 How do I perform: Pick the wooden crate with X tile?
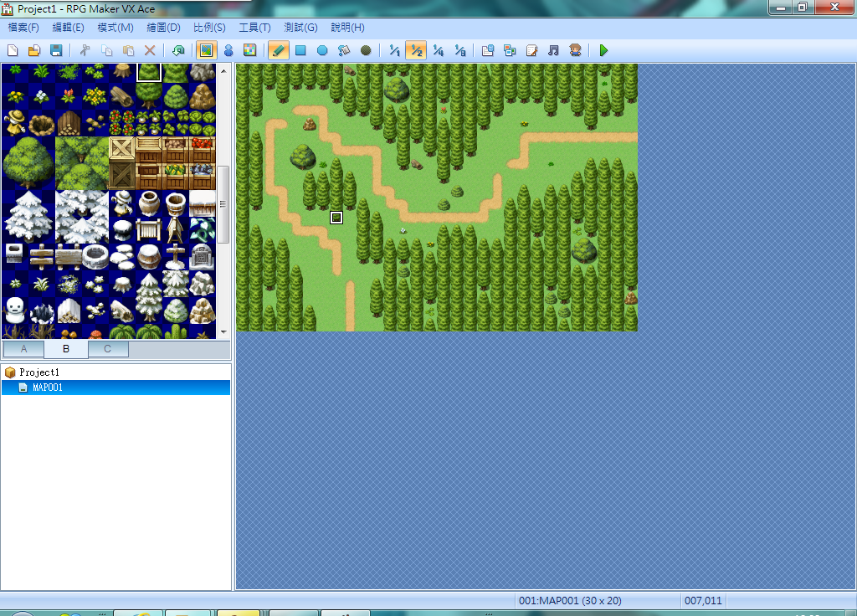(x=122, y=149)
